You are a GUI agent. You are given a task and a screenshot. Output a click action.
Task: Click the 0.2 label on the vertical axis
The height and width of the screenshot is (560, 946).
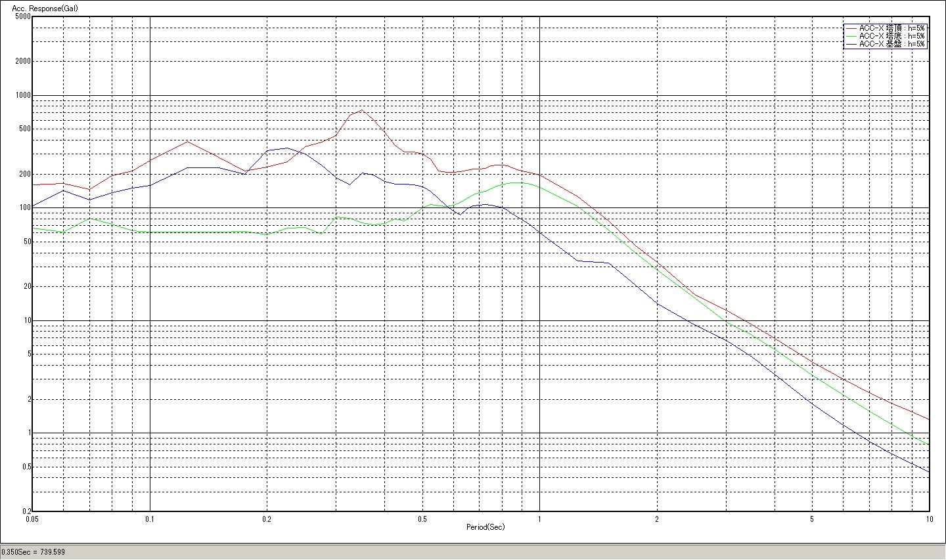(x=27, y=511)
